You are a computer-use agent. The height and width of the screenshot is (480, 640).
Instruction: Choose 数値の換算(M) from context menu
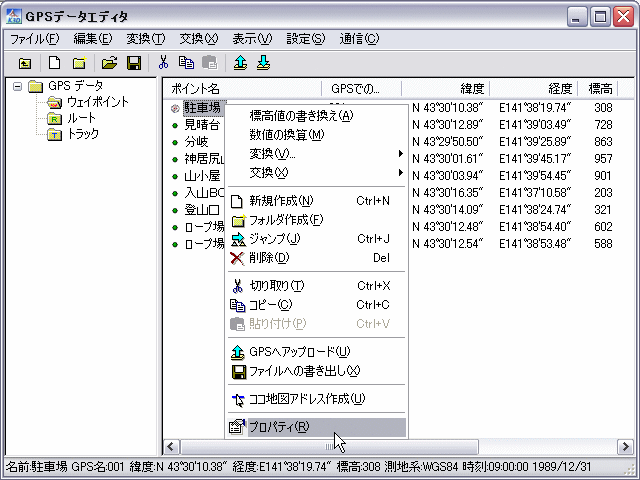click(316, 135)
